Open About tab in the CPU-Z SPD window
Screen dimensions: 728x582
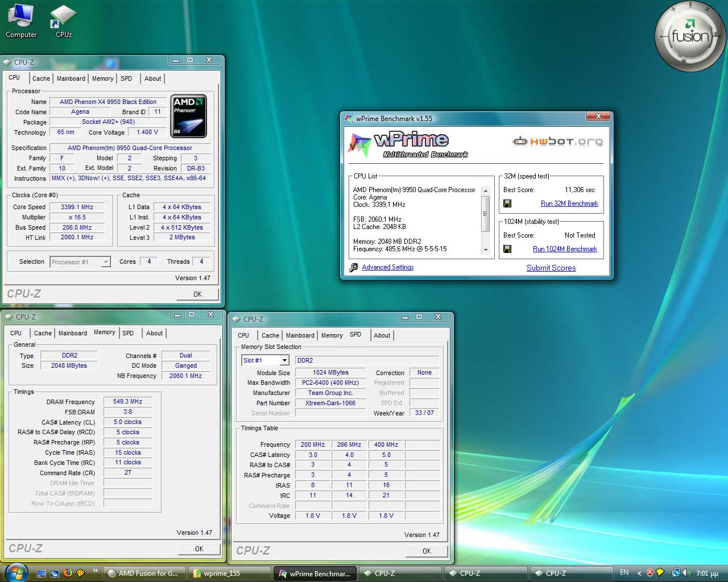coord(382,335)
